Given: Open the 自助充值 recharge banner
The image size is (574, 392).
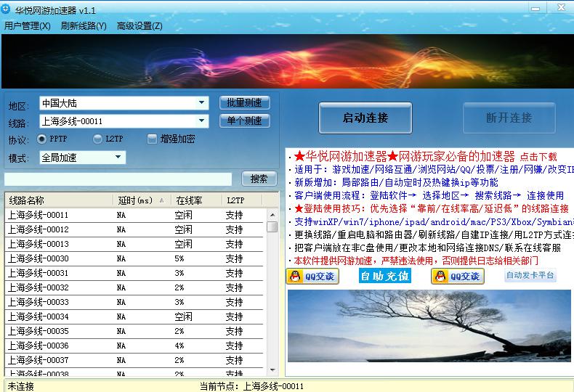Looking at the screenshot, I should coord(384,276).
